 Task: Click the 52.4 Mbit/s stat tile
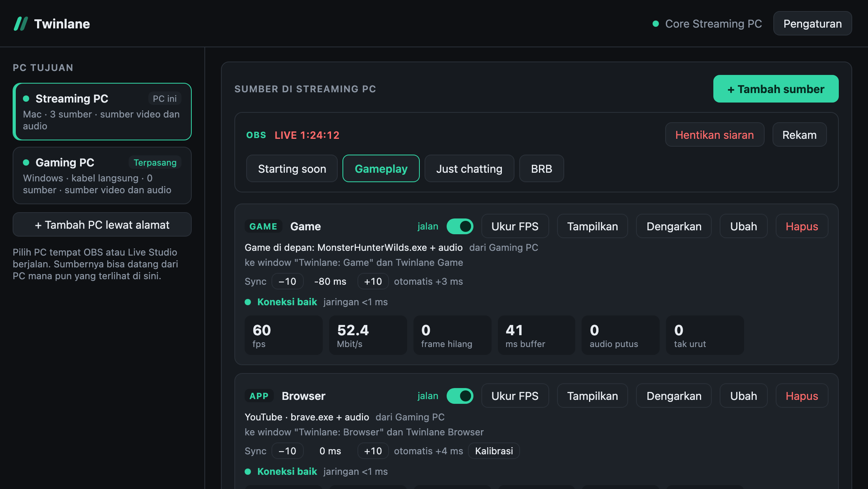(368, 335)
